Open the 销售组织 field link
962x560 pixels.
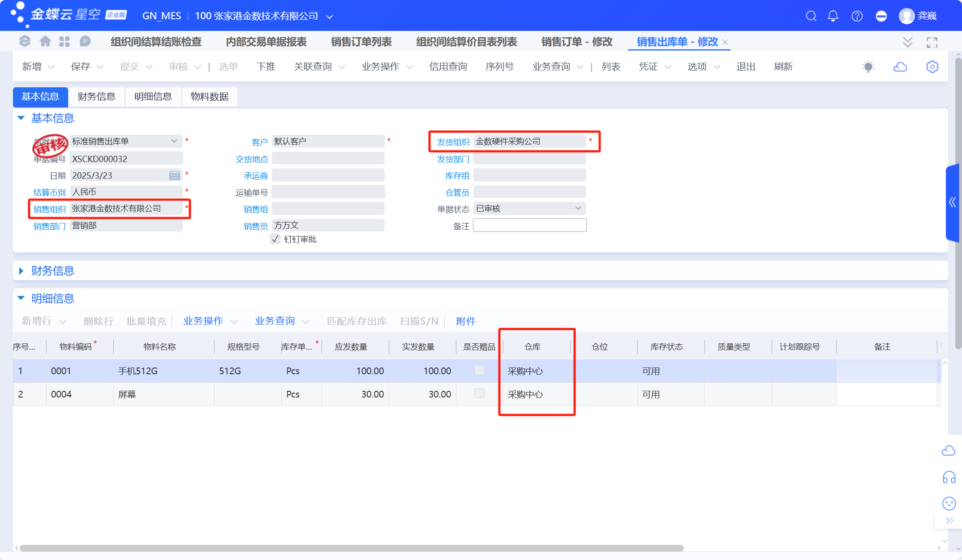[50, 209]
